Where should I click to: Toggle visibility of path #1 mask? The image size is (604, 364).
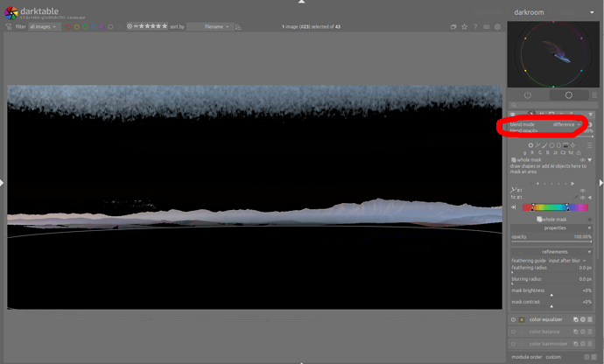pyautogui.click(x=582, y=190)
